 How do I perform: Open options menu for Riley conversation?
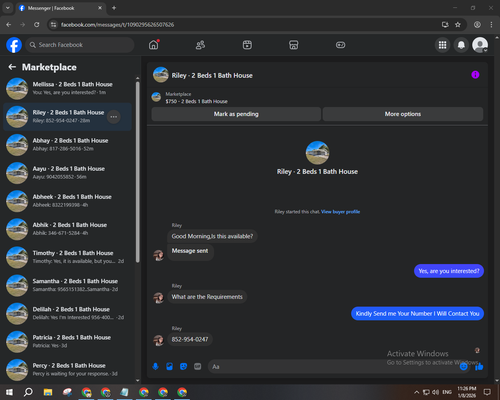click(x=114, y=117)
